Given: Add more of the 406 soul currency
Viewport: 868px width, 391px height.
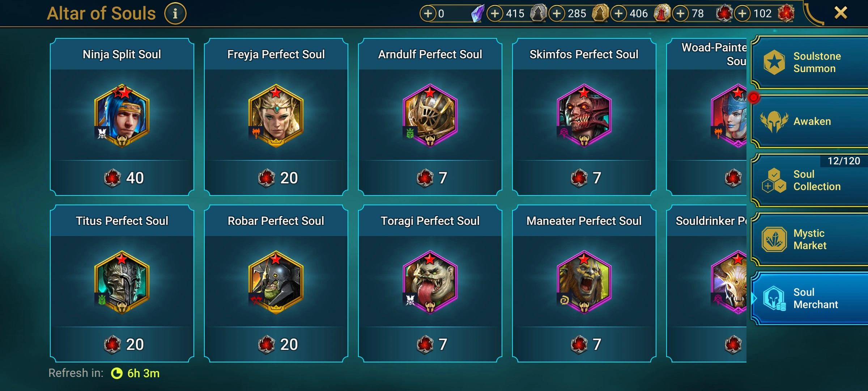Looking at the screenshot, I should coord(619,14).
